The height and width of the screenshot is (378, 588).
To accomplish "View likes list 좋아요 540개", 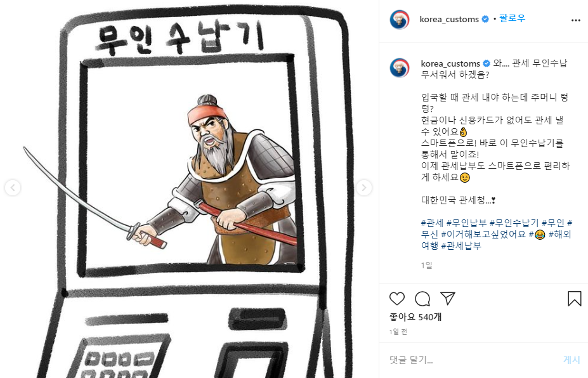I will pyautogui.click(x=415, y=317).
